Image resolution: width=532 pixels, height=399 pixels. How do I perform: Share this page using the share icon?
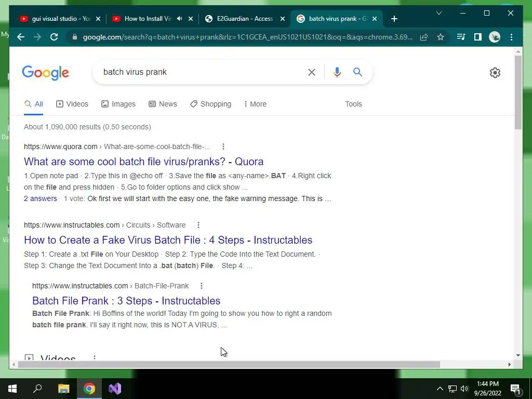click(424, 37)
